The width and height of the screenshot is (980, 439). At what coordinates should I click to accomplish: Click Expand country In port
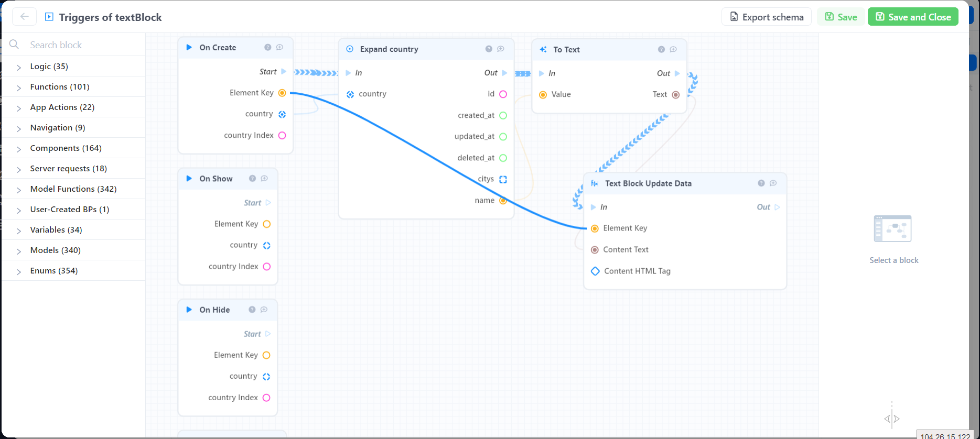348,73
